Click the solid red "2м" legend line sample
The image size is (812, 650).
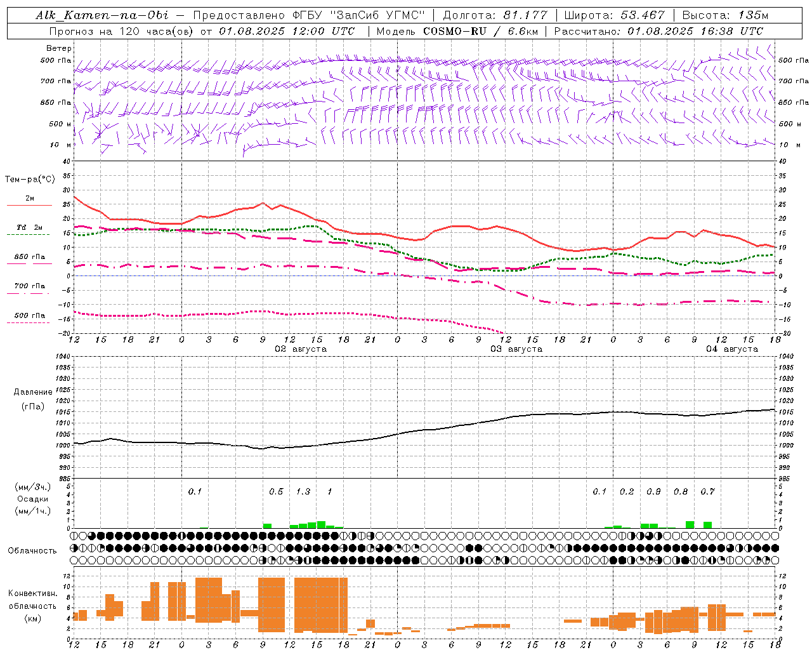(29, 206)
